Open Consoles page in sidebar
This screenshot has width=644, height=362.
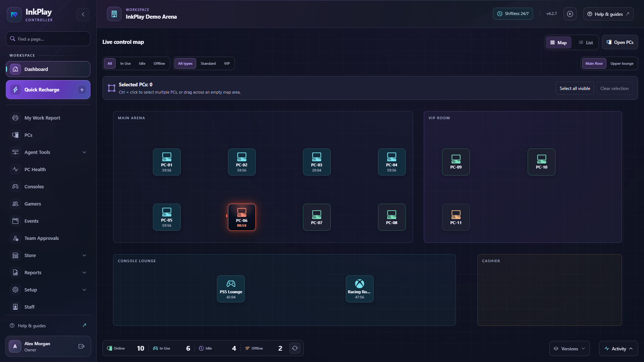tap(48, 186)
